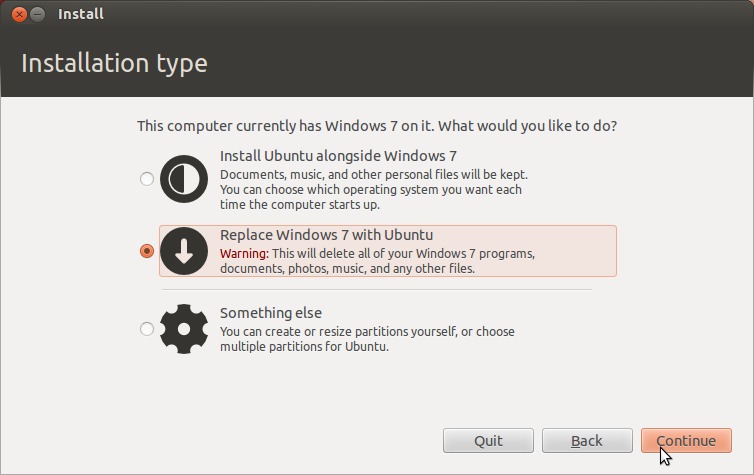Click the partitions description under Something else
Screen dimensions: 754x475
coord(367,339)
